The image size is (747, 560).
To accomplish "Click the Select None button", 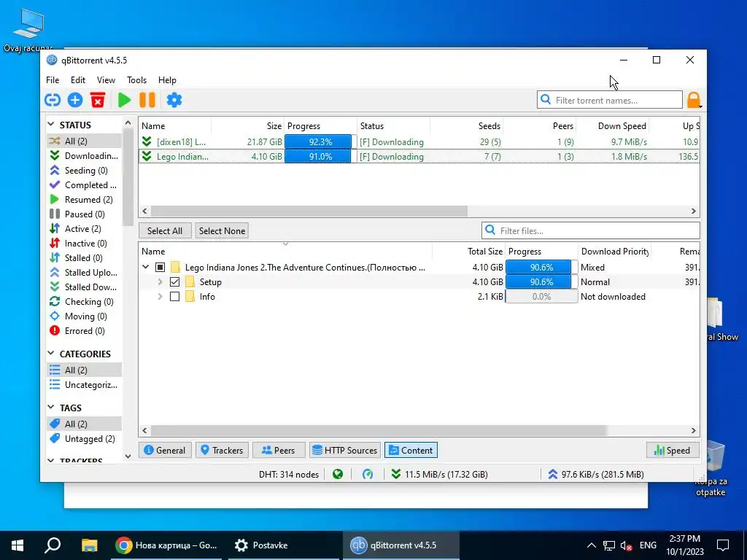I will [222, 230].
